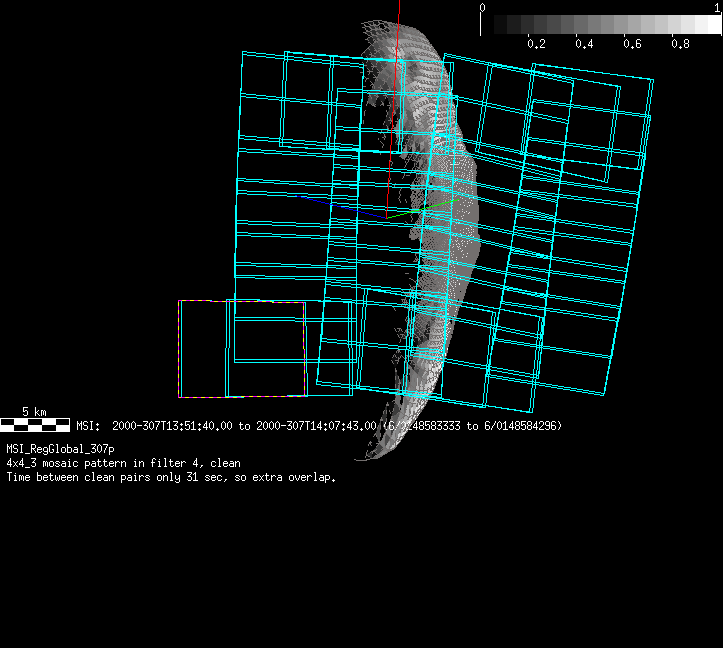Click the 0.8 label on the colorbar
The width and height of the screenshot is (723, 648).
(x=681, y=44)
